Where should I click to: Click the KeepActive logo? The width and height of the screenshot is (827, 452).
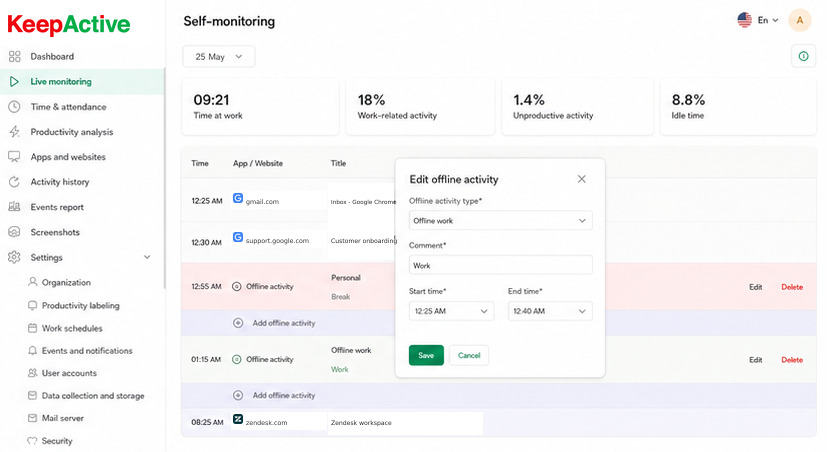tap(69, 24)
